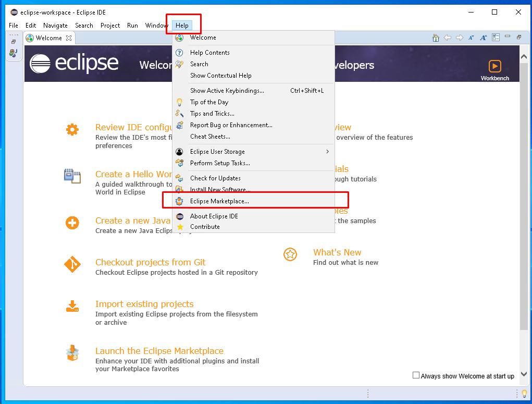Choose Show Active Keybindings
The image size is (532, 404).
pos(253,91)
